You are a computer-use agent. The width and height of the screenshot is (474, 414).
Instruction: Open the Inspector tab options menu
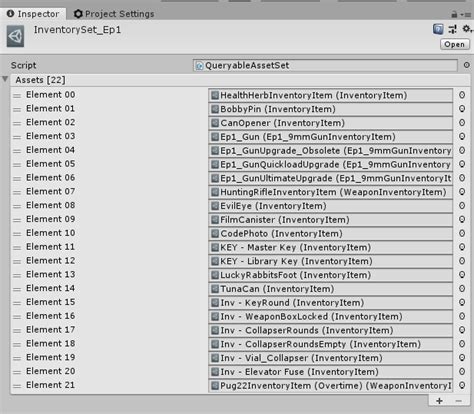(466, 14)
